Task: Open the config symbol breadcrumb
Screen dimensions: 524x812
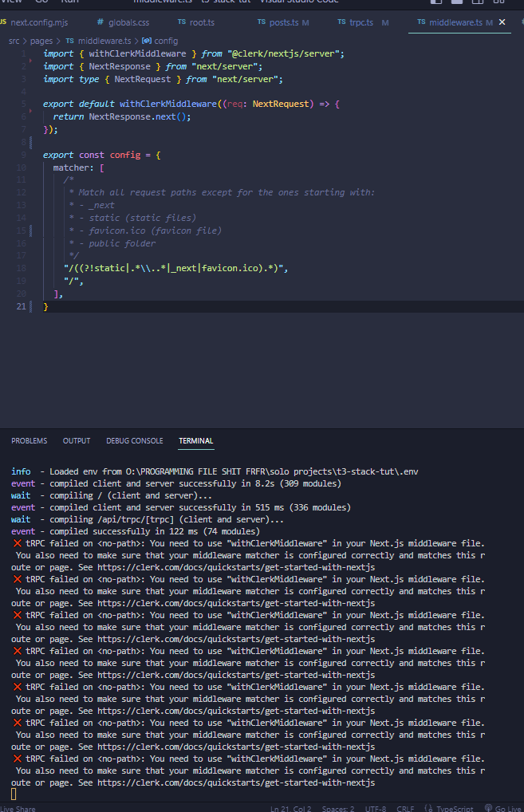Action: point(160,41)
